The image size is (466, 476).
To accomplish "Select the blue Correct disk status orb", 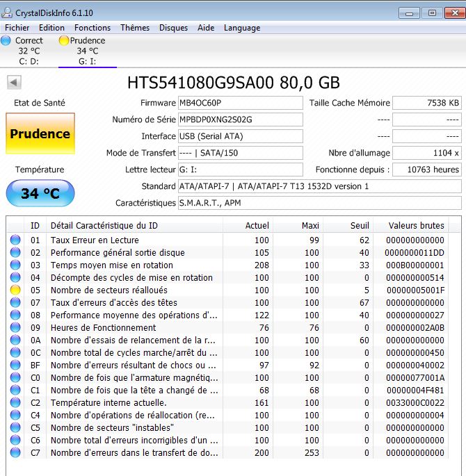I will point(6,40).
